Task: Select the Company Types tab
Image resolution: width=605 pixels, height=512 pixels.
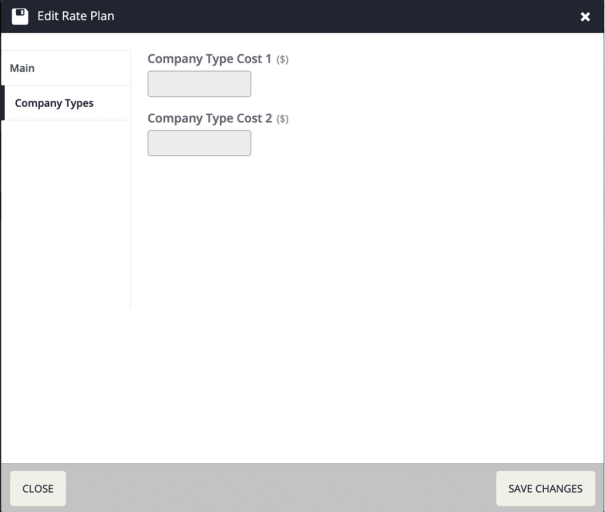Action: (66, 103)
